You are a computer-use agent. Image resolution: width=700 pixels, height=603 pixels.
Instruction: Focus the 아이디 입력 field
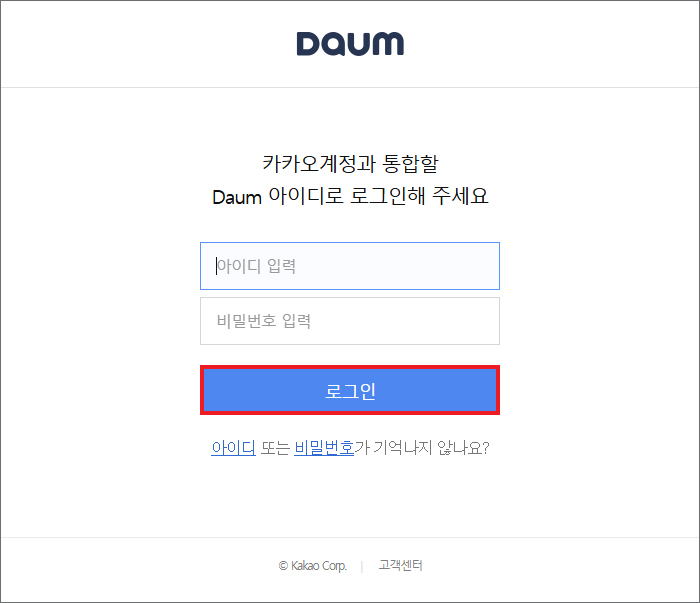pyautogui.click(x=350, y=266)
